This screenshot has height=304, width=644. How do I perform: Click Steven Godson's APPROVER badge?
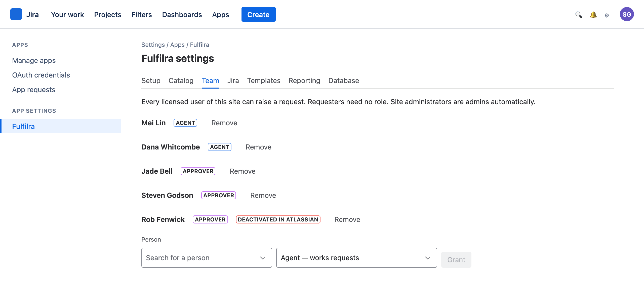[x=219, y=195]
